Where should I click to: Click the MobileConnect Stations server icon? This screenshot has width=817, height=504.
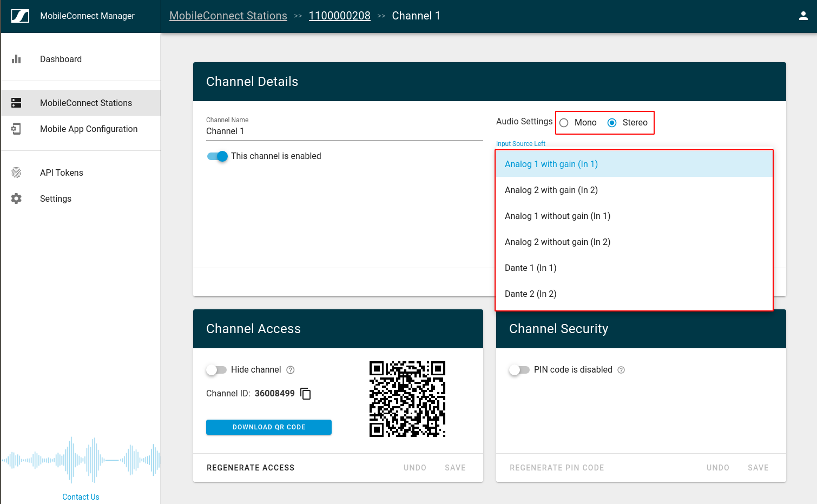[x=16, y=103]
